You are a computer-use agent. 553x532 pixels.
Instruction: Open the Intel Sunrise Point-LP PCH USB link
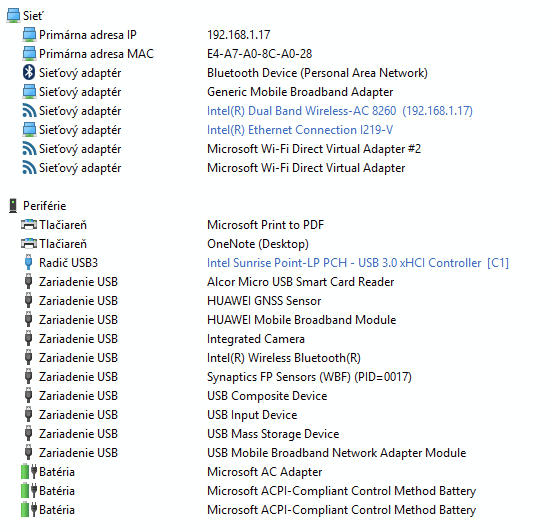coord(358,263)
